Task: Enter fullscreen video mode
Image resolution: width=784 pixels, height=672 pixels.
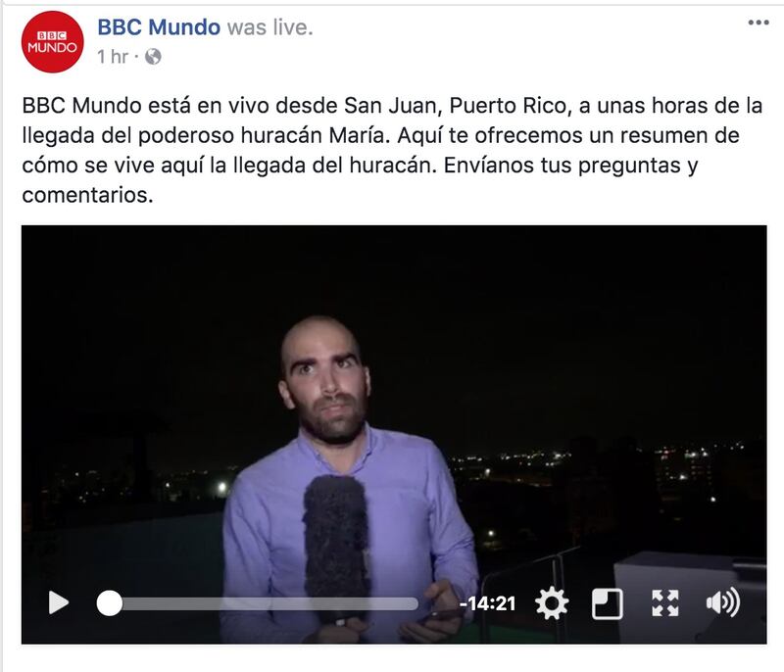Action: click(665, 603)
